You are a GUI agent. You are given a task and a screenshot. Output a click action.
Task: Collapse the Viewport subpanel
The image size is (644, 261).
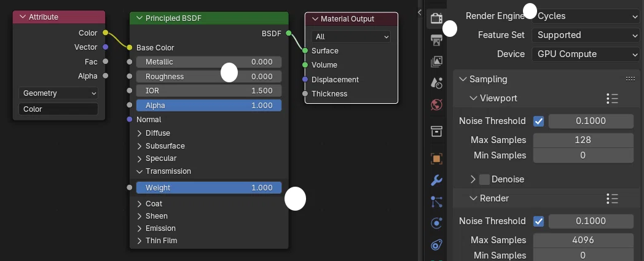pos(473,98)
